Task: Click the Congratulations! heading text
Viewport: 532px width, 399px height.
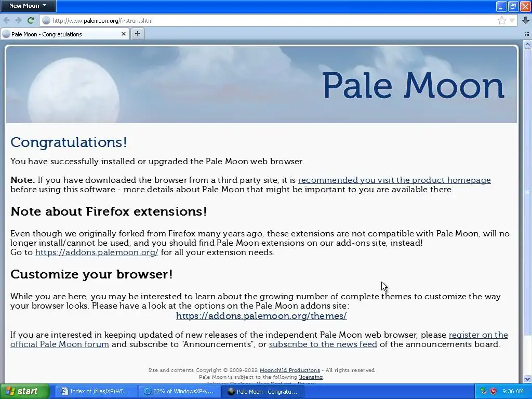Action: [x=69, y=142]
